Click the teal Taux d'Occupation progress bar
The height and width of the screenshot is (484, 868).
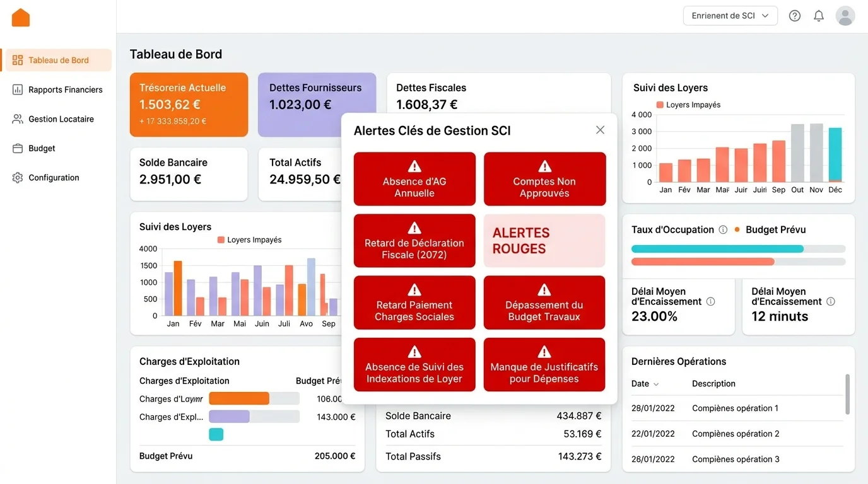click(717, 249)
